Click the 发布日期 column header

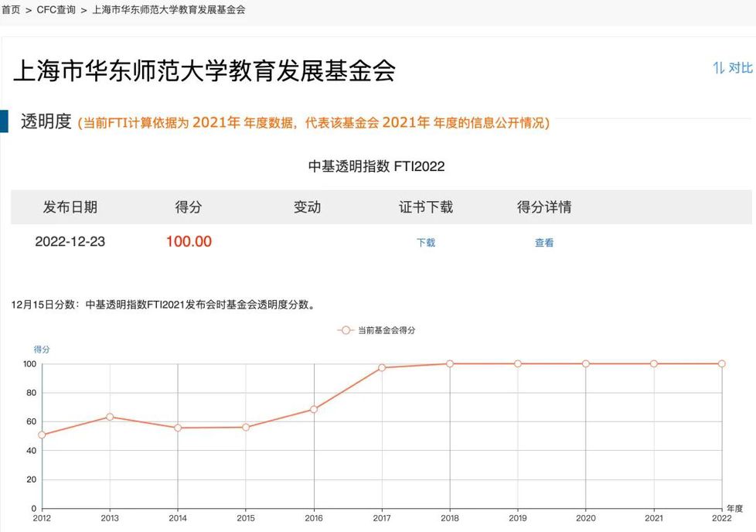pos(70,207)
